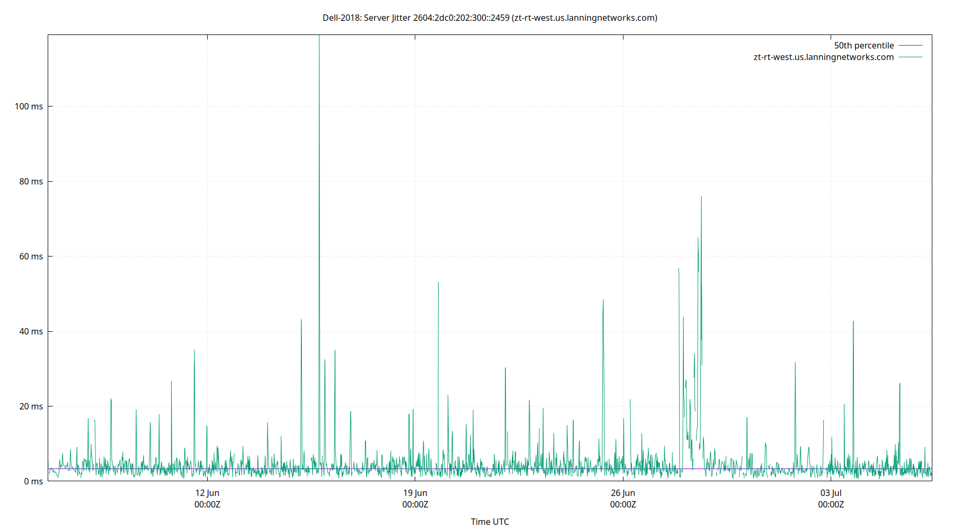
Task: Select the 26 Jun tick label
Action: tap(622, 492)
